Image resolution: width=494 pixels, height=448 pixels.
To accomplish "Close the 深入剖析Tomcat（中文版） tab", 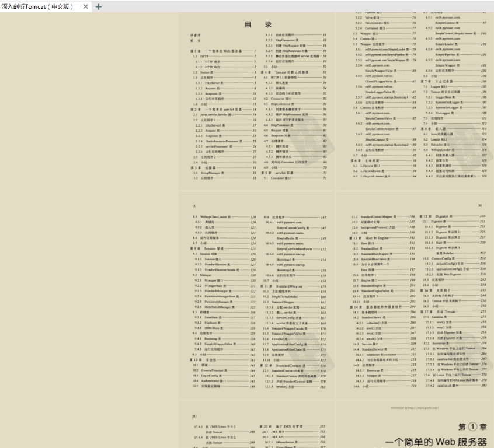I will (x=85, y=6).
